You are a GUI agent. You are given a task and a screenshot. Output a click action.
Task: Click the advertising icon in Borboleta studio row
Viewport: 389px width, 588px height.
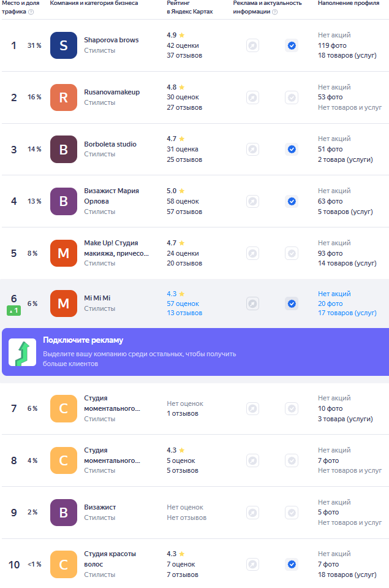point(252,149)
